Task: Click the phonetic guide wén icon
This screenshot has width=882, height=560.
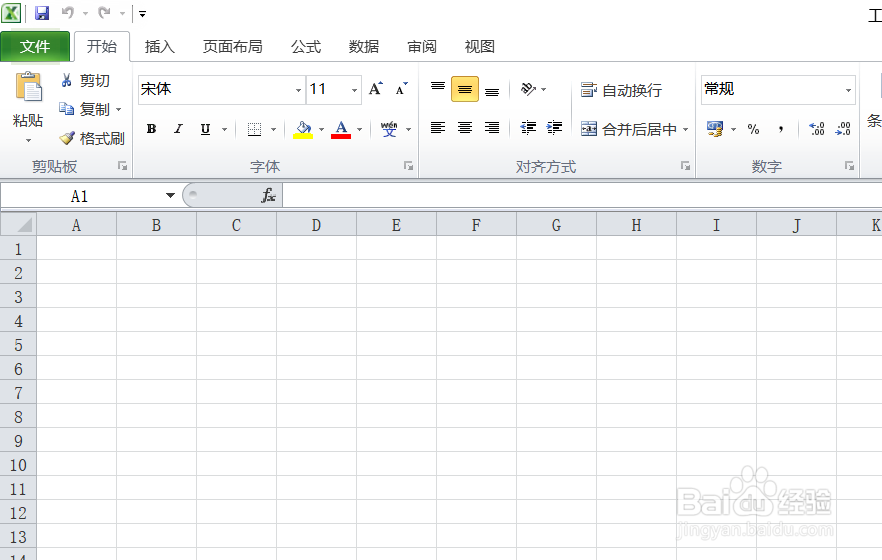Action: click(389, 129)
